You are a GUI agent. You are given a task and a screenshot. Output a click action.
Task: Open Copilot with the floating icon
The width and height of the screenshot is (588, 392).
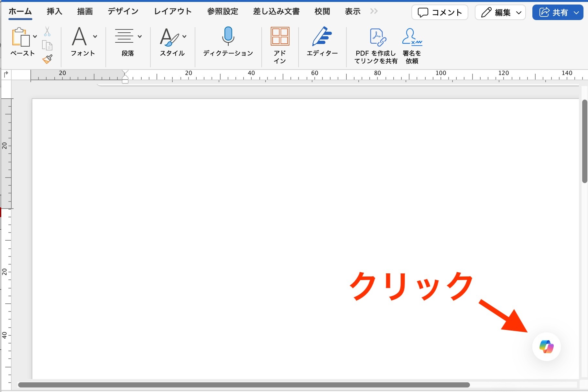(546, 346)
